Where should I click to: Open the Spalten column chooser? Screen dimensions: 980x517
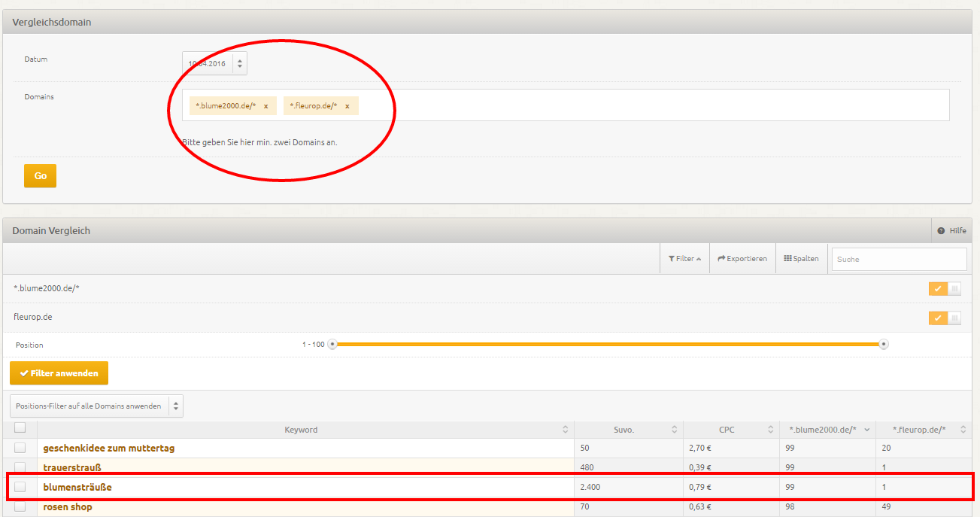(801, 259)
